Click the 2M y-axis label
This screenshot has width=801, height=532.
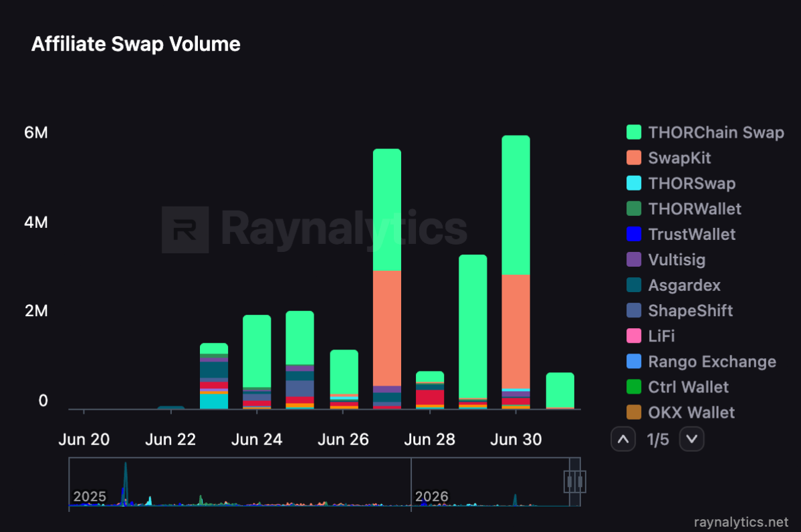[x=35, y=311]
